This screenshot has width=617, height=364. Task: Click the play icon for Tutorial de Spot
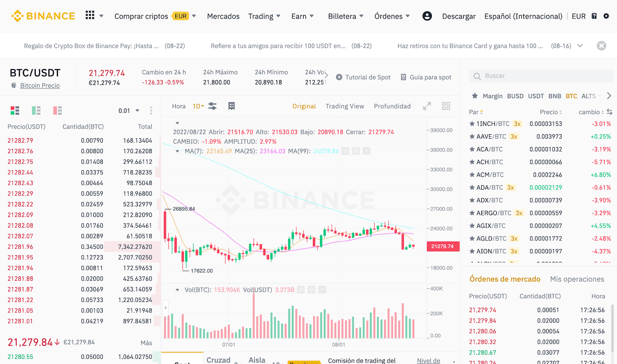(x=339, y=77)
